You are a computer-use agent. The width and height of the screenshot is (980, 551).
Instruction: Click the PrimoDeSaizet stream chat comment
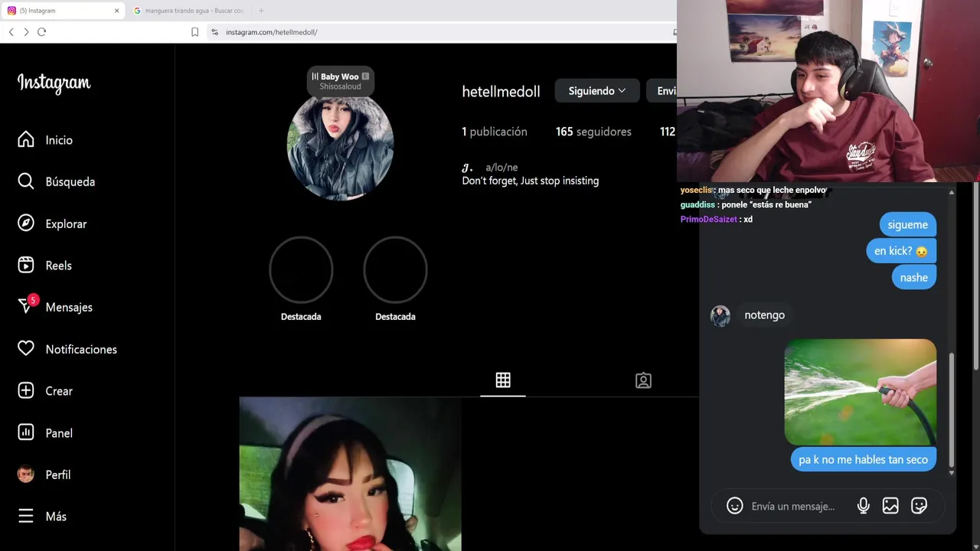[x=717, y=219]
